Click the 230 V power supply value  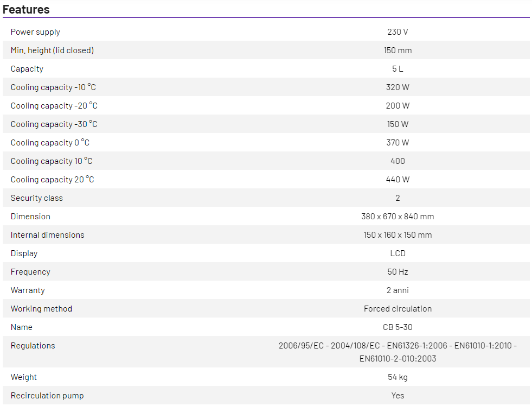tap(398, 32)
